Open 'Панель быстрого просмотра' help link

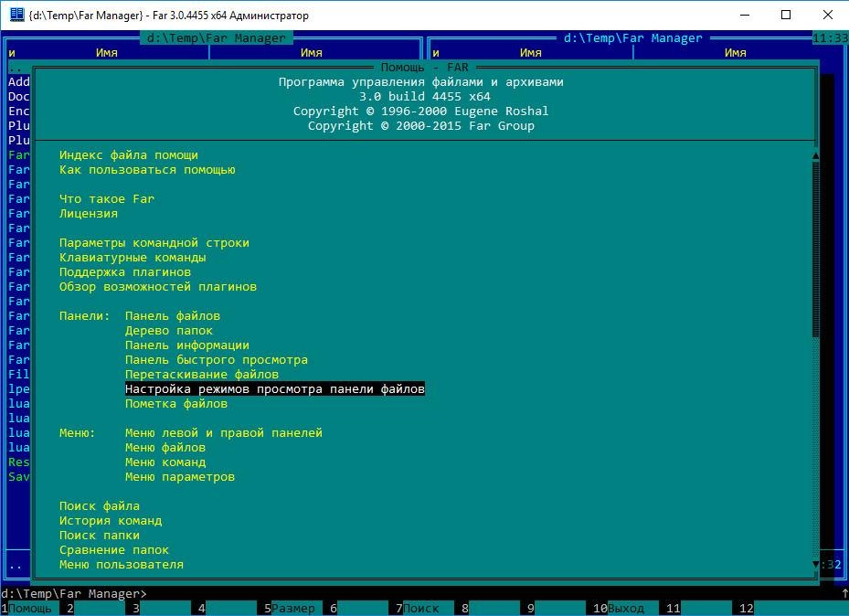tap(217, 360)
